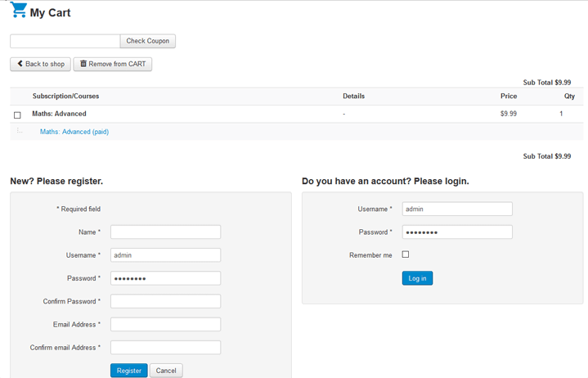Click the Confirm email Address field
Image resolution: width=588 pixels, height=378 pixels.
[165, 348]
